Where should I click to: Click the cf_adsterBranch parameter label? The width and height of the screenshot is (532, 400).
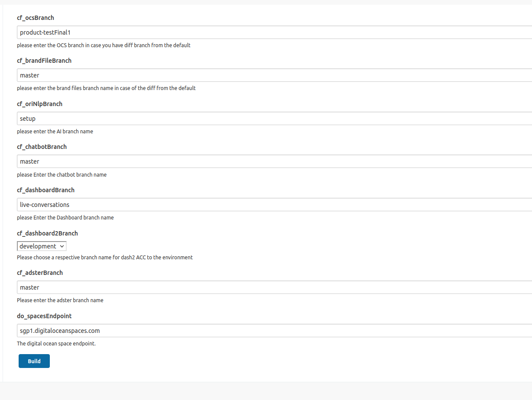[40, 273]
